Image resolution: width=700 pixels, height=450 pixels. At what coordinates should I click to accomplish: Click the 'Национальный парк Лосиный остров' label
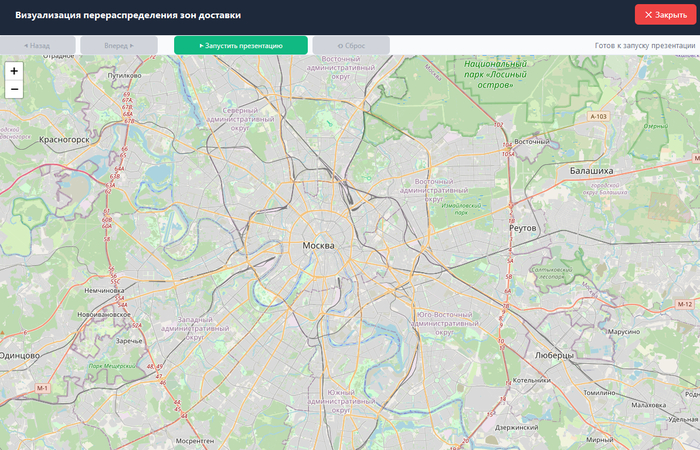tap(488, 74)
